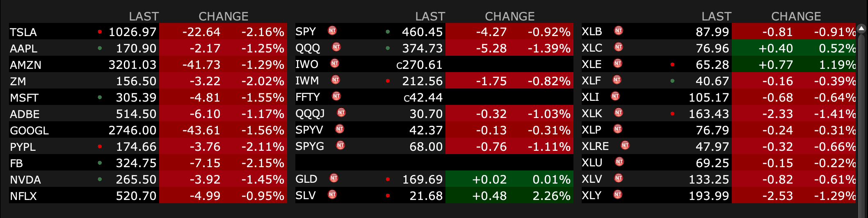Click the NT icon beside SLV
This screenshot has height=218, width=868.
click(x=332, y=195)
